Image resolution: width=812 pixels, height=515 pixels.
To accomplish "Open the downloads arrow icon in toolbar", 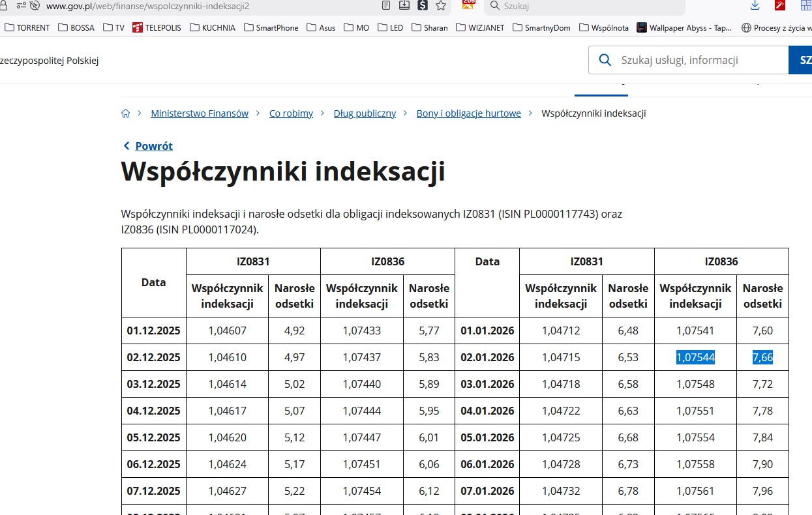I will 755,6.
